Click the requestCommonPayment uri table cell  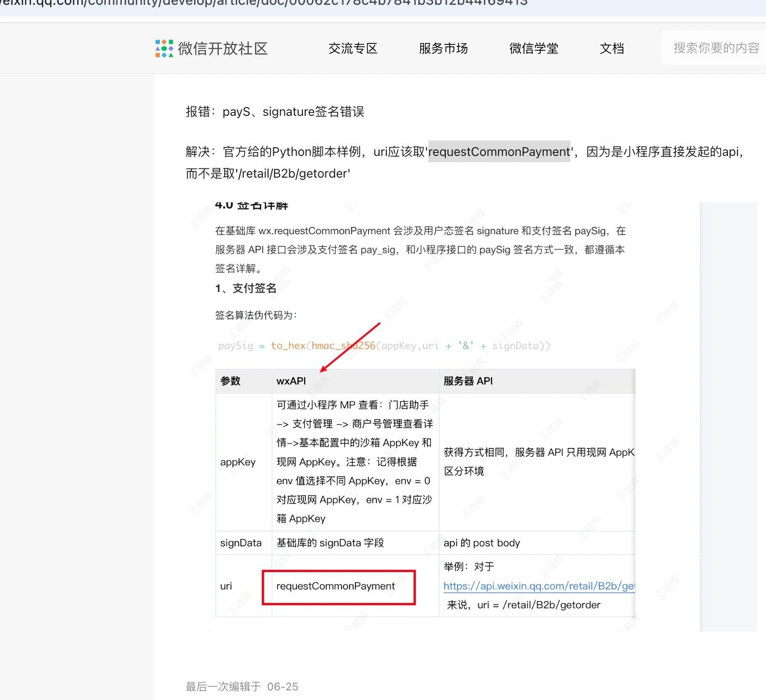pyautogui.click(x=355, y=586)
